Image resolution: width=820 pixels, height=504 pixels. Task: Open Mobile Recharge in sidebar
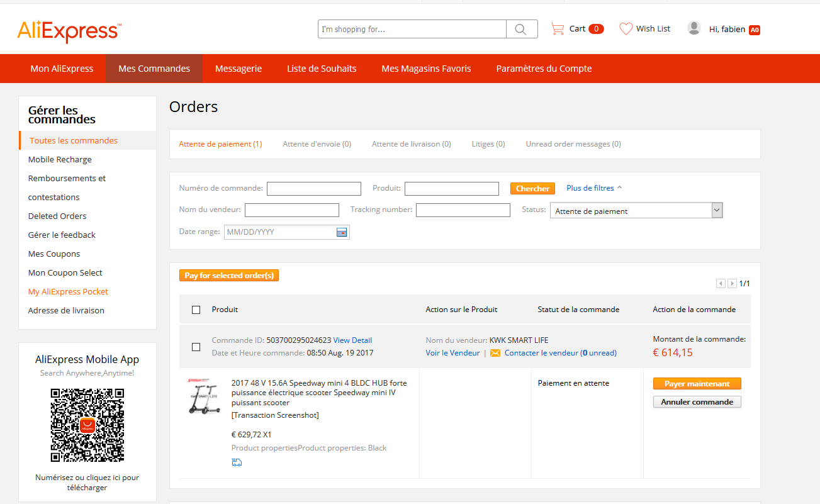(60, 159)
